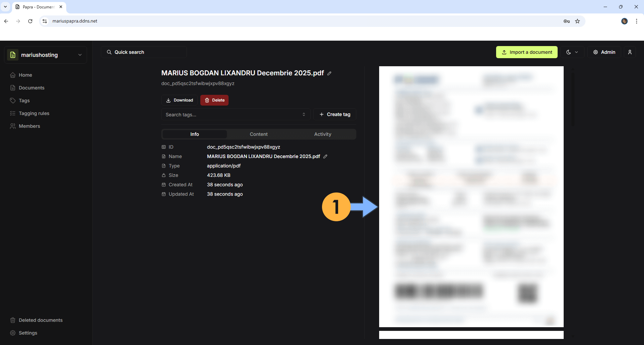The height and width of the screenshot is (345, 644).
Task: Switch to the Content tab
Action: click(258, 134)
